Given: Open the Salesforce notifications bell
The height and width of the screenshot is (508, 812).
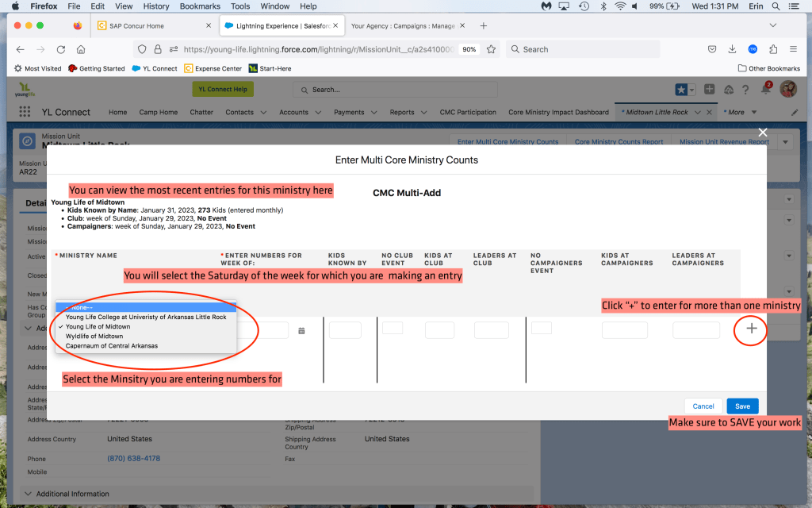Looking at the screenshot, I should pyautogui.click(x=765, y=90).
